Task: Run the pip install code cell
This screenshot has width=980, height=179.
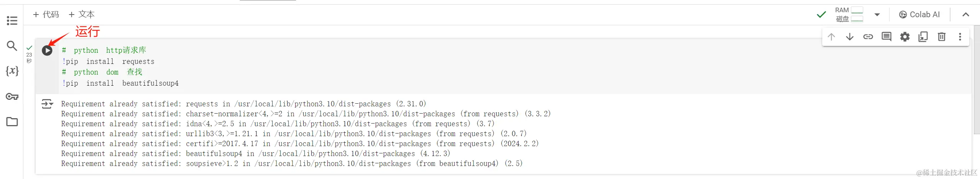Action: point(47,50)
